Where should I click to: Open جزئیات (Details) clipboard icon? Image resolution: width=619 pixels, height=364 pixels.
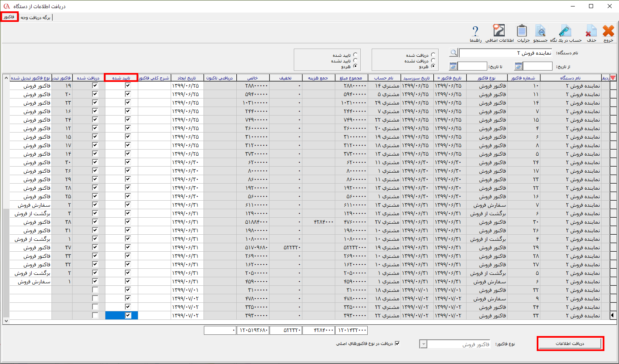[x=522, y=32]
